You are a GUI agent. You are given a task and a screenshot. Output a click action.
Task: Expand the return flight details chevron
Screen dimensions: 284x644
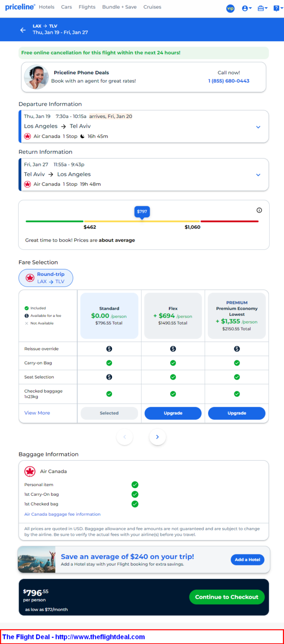coord(258,175)
